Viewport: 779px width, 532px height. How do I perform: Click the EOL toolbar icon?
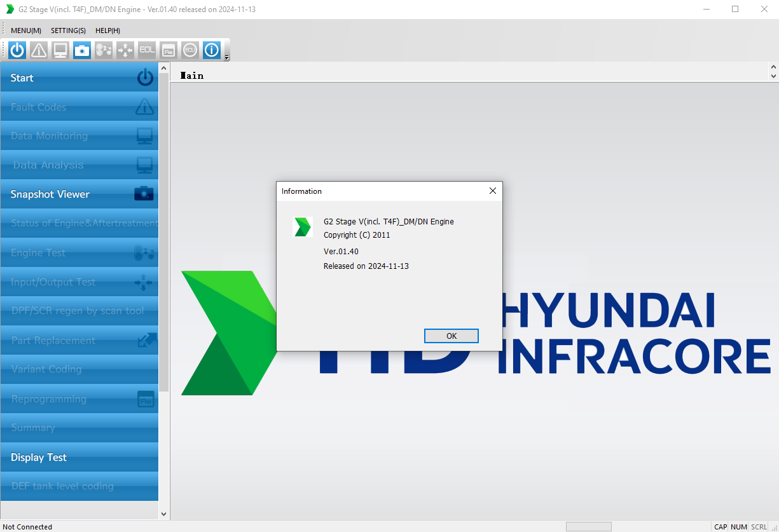pyautogui.click(x=147, y=50)
